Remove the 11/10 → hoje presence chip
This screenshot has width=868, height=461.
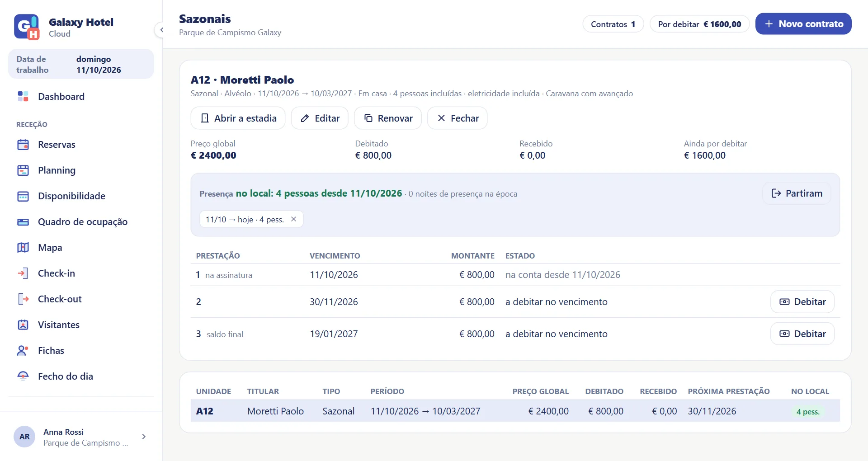[293, 219]
